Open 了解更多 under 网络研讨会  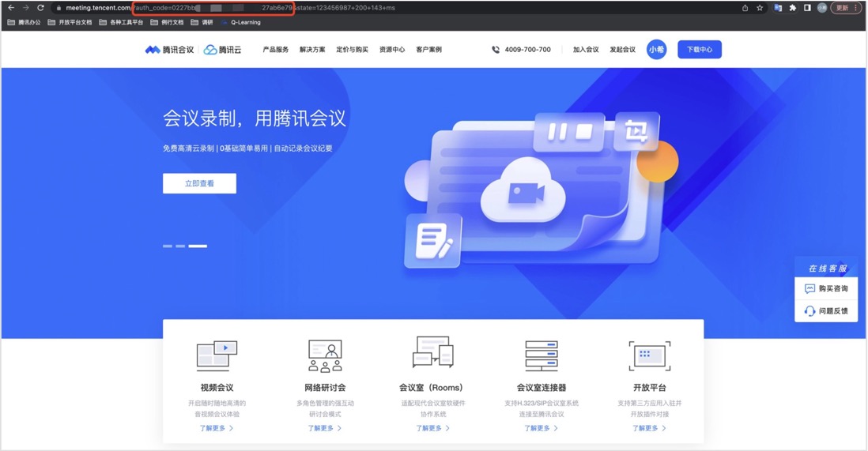pos(325,428)
